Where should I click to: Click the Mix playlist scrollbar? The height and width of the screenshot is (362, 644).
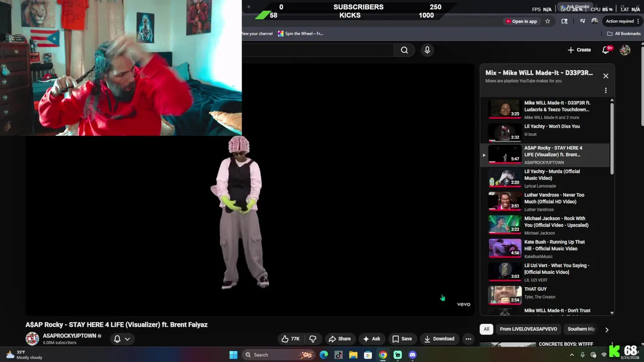612,138
